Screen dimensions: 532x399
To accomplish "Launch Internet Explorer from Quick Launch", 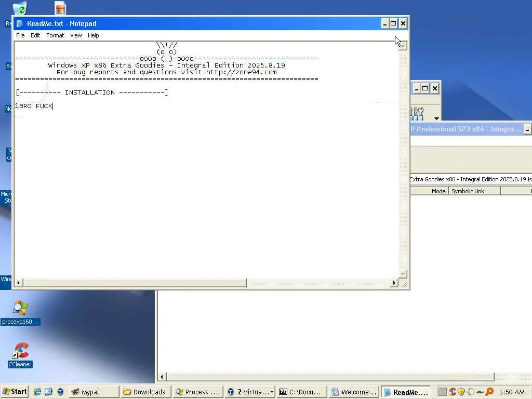I will 37,392.
